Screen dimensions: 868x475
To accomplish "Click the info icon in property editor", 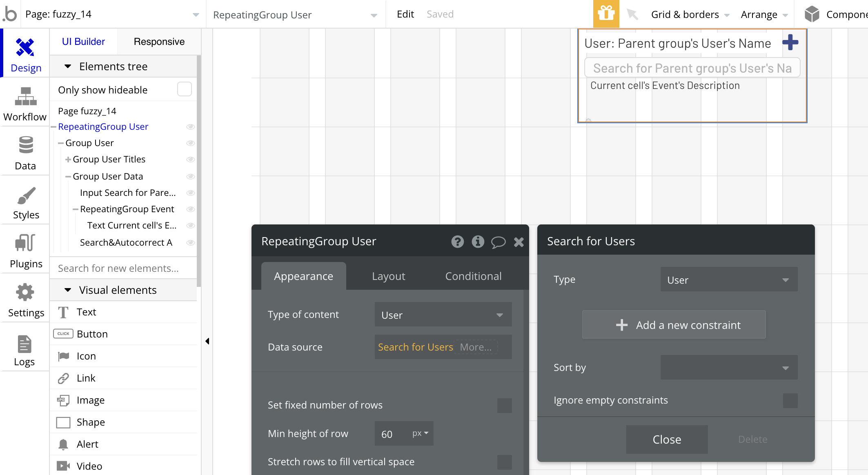I will 478,242.
